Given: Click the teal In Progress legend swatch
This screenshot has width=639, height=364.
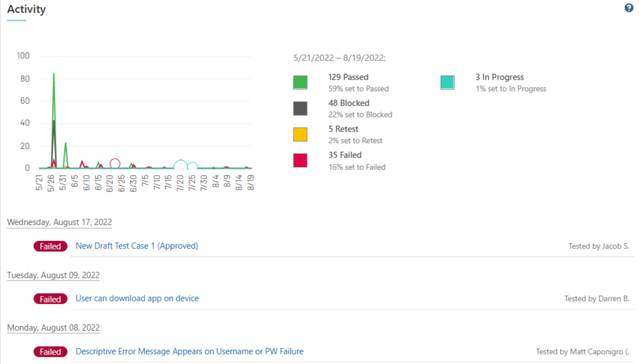Looking at the screenshot, I should pos(447,82).
